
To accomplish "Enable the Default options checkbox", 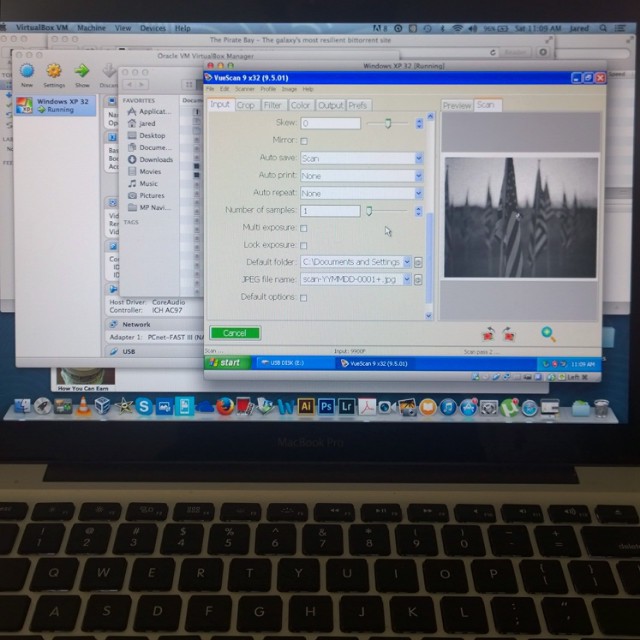I will [304, 298].
